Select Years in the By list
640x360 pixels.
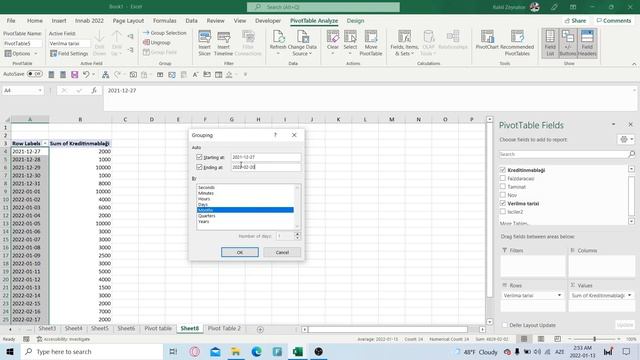[245, 221]
